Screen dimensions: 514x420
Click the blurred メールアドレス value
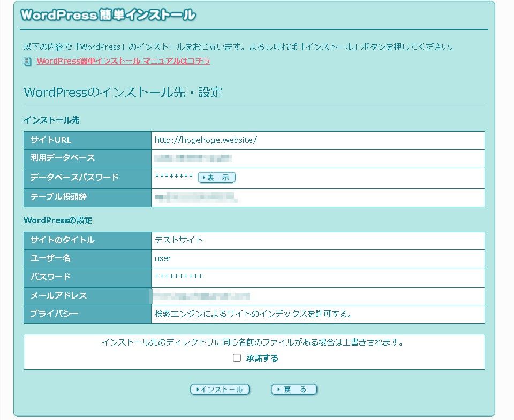(201, 296)
